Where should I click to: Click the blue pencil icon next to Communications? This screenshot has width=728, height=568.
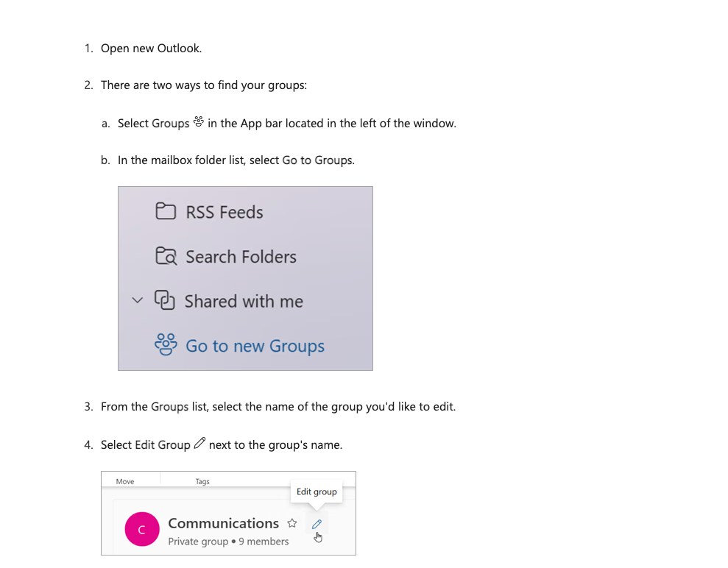(317, 524)
